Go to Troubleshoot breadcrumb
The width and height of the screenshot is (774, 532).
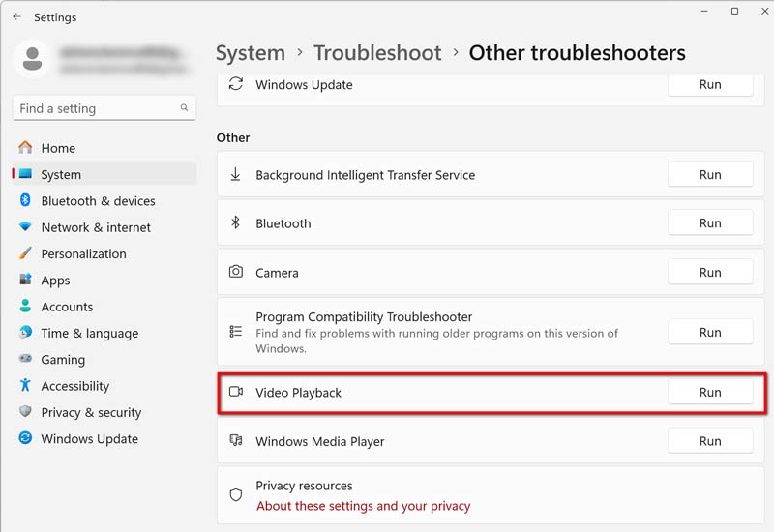(x=377, y=53)
